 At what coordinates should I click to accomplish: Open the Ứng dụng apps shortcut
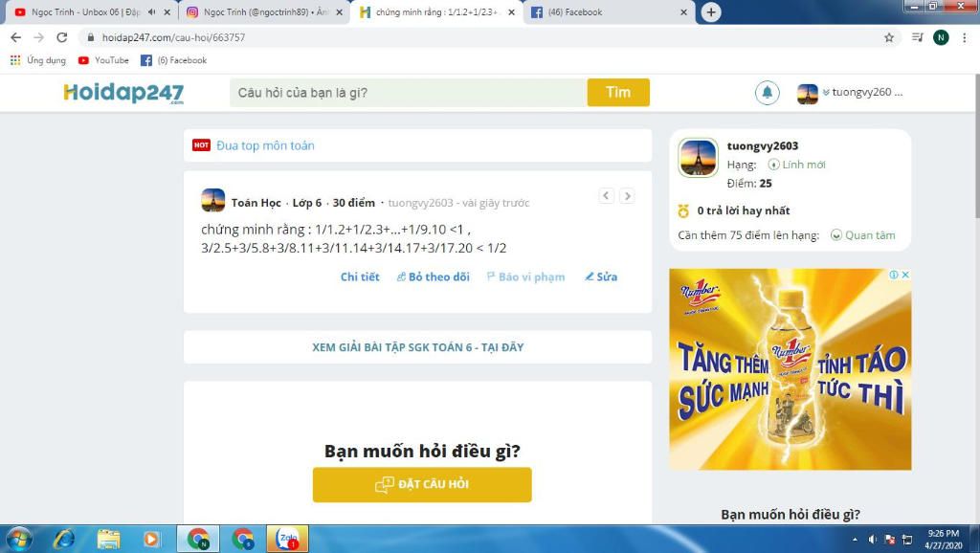pyautogui.click(x=38, y=60)
